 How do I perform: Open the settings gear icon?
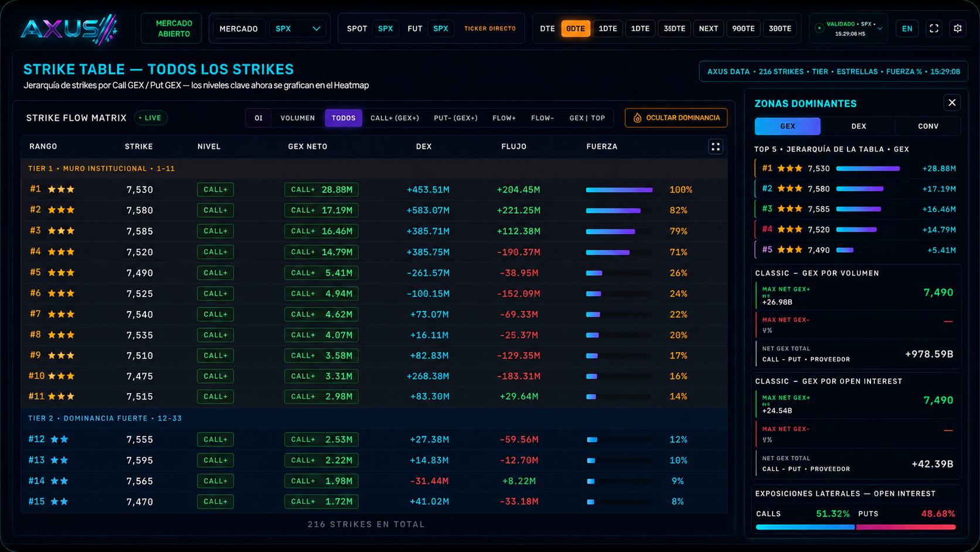[x=958, y=28]
